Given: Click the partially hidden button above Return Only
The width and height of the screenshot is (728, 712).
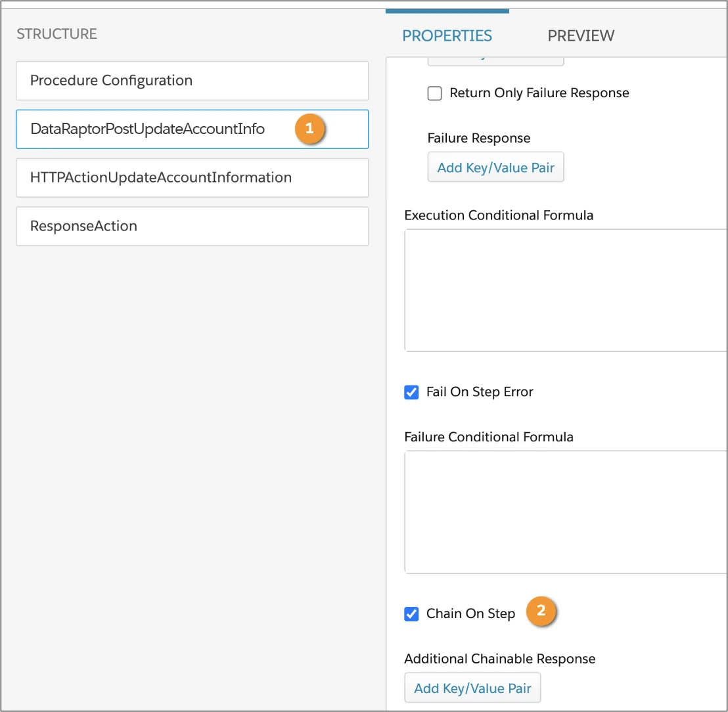Looking at the screenshot, I should (495, 61).
